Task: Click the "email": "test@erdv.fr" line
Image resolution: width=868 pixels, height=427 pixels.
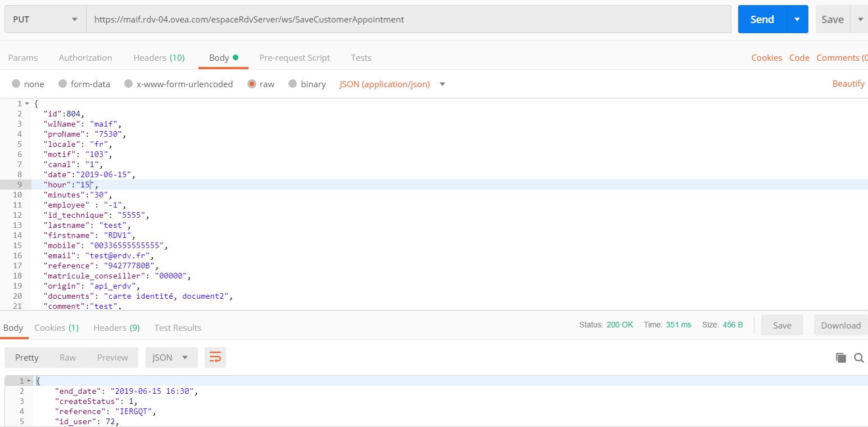Action: pyautogui.click(x=99, y=255)
